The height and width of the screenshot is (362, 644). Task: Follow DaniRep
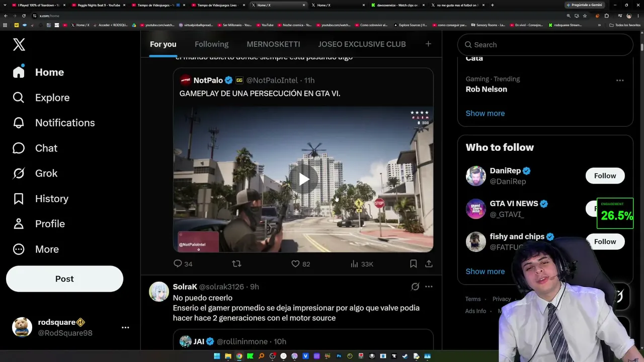[605, 176]
